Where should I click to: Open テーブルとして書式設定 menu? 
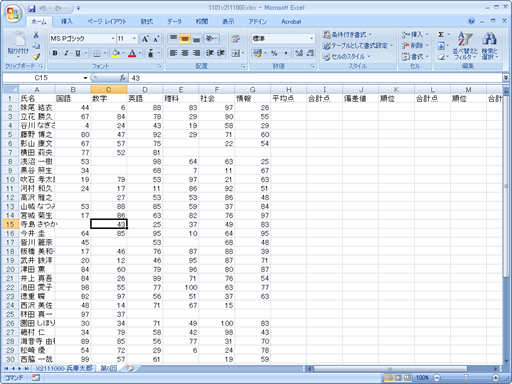(358, 46)
